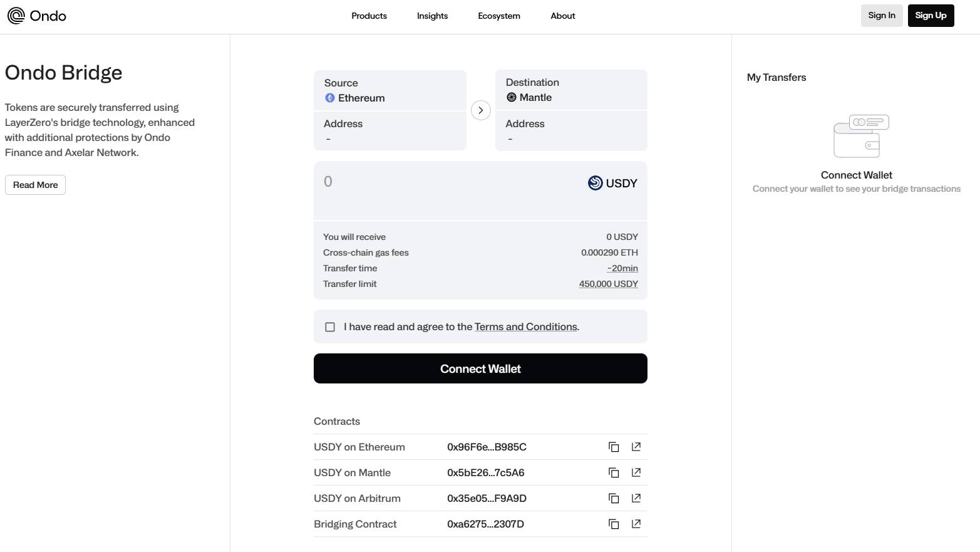
Task: Check the Terms and Conditions agreement box
Action: point(330,327)
